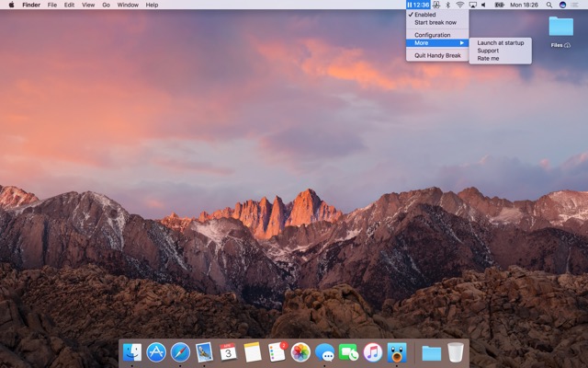
Task: Select Launch at startup option
Action: click(500, 43)
